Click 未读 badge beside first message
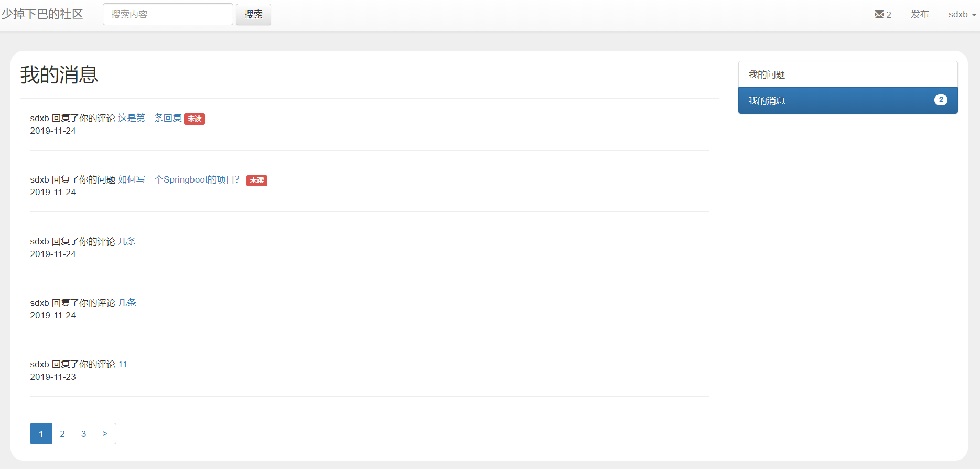This screenshot has width=980, height=469. (x=195, y=119)
